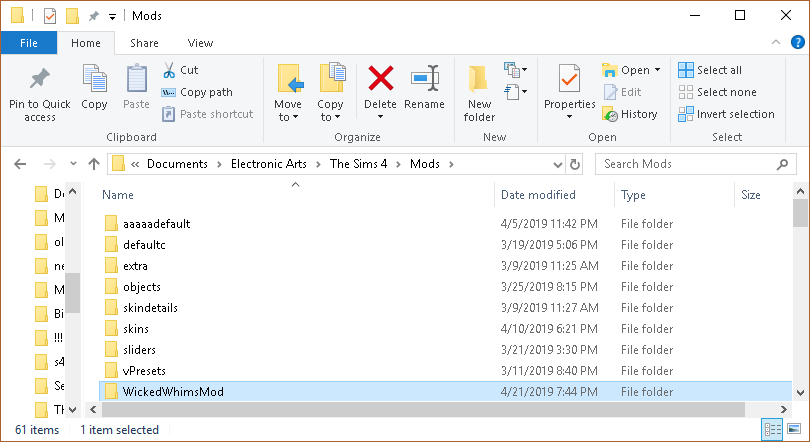Click The Sims 4 breadcrumb
The height and width of the screenshot is (442, 810).
click(359, 164)
